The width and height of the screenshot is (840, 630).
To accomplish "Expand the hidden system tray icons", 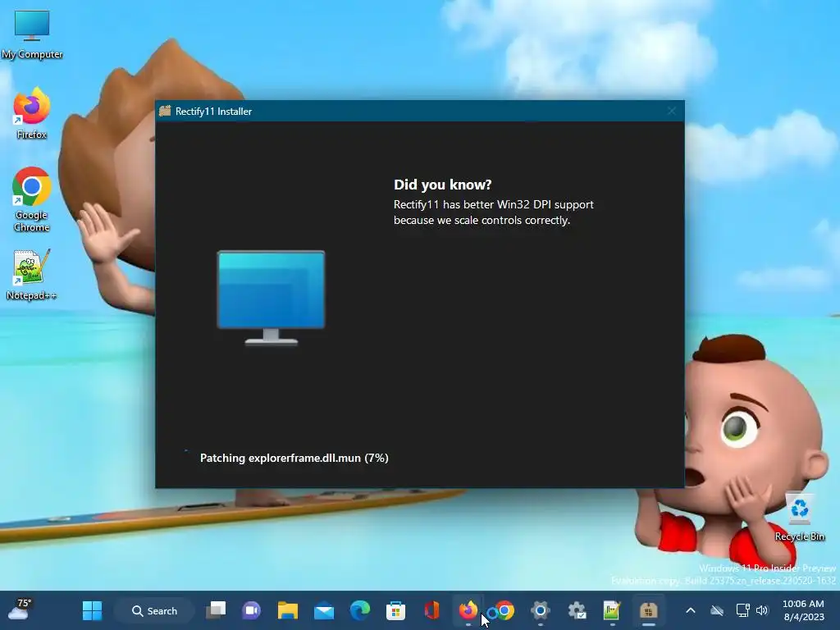I will (x=691, y=610).
